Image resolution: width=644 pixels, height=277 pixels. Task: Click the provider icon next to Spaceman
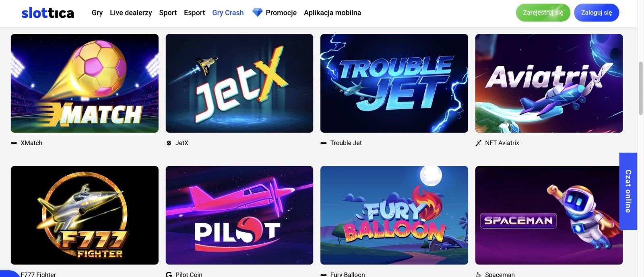[479, 275]
